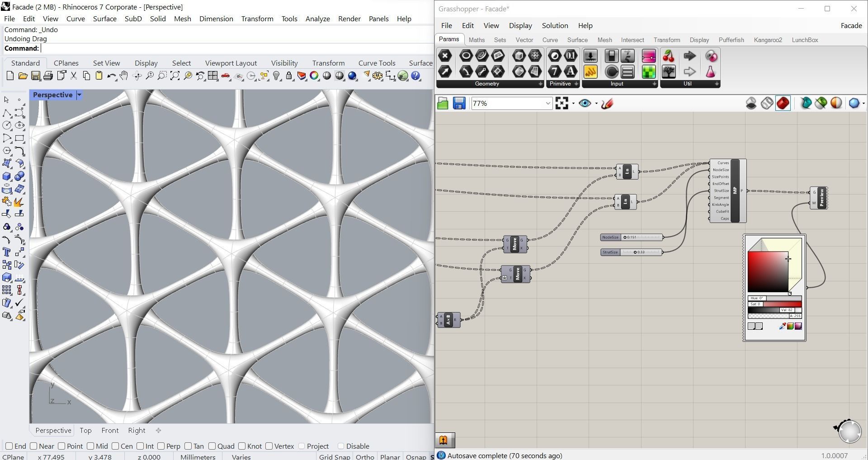Adjust the NodeSize number slider
Image resolution: width=868 pixels, height=460 pixels.
(x=632, y=237)
